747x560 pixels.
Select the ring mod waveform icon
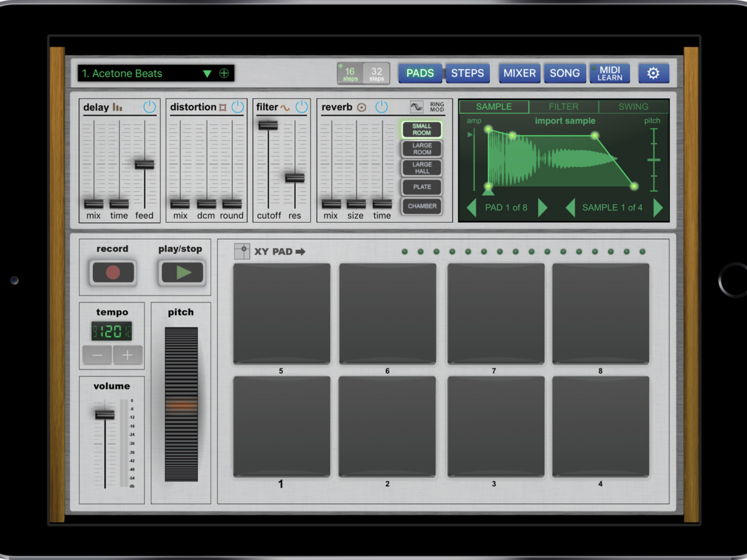click(x=416, y=107)
